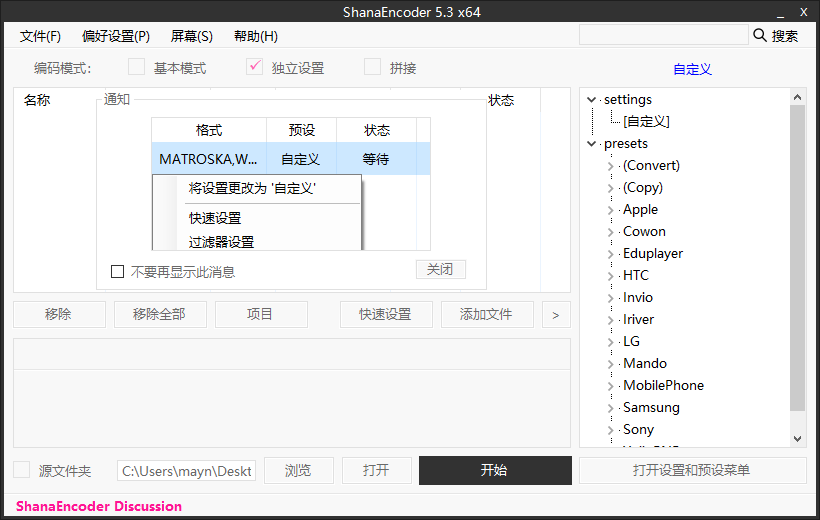
Task: Select the [自定义] tree item
Action: click(646, 121)
